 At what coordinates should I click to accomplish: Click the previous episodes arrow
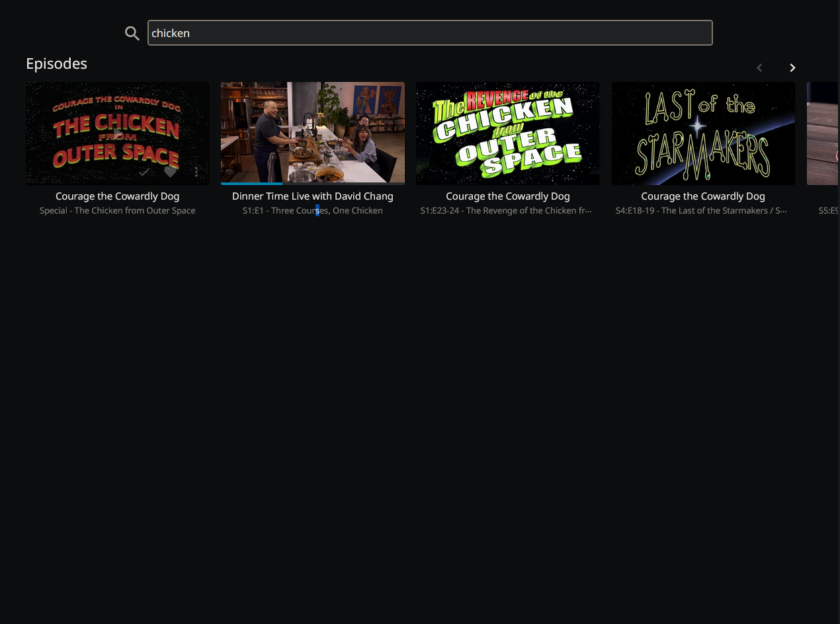pos(759,67)
